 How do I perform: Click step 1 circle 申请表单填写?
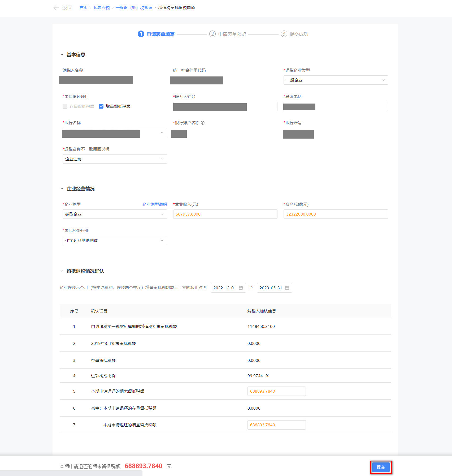point(141,34)
